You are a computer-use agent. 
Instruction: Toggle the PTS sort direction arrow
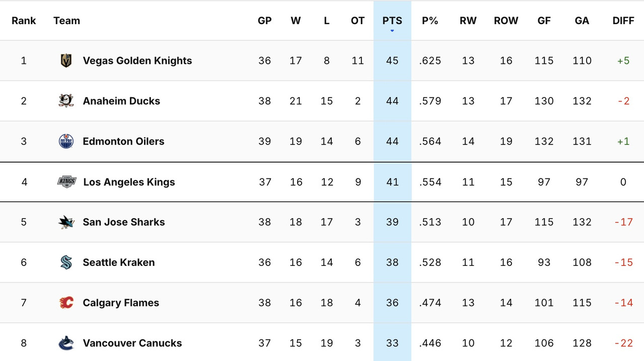click(x=392, y=30)
